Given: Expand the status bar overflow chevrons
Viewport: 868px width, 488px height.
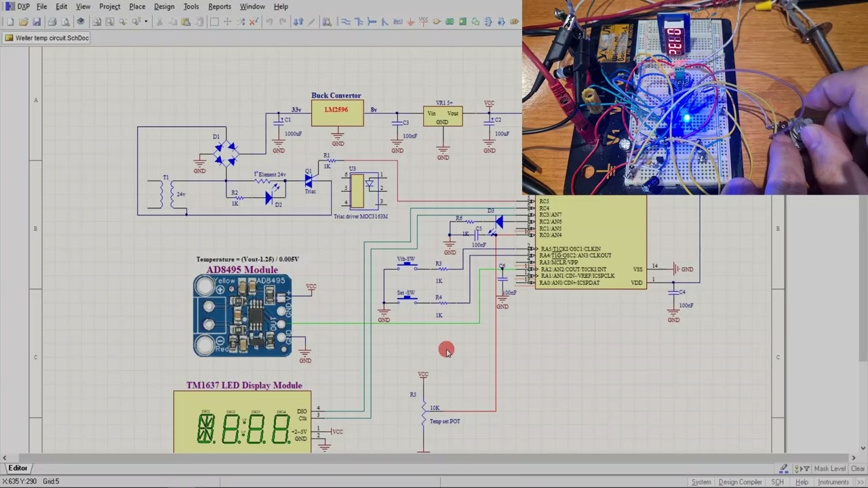Looking at the screenshot, I should [861, 482].
